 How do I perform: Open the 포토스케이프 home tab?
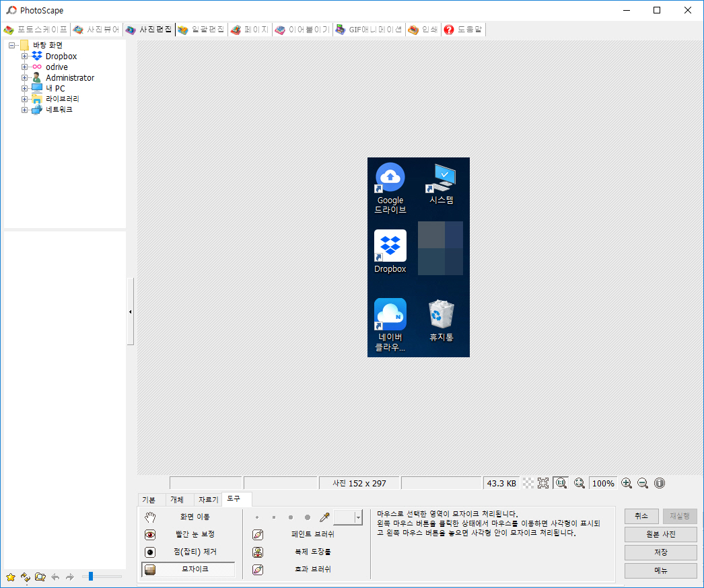36,30
